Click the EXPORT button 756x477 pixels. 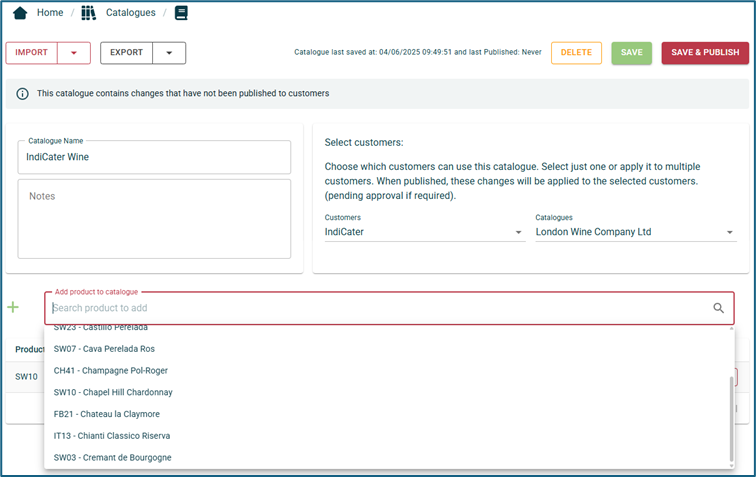pyautogui.click(x=126, y=53)
